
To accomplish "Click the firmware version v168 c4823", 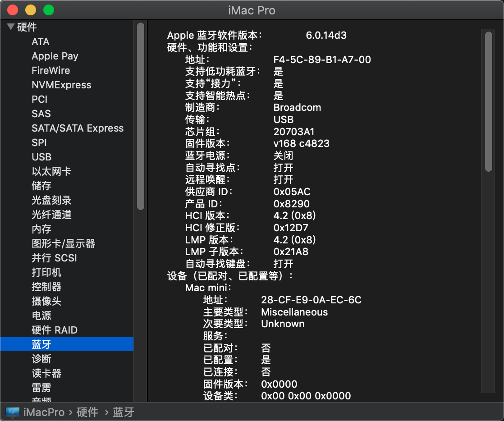I will (302, 144).
